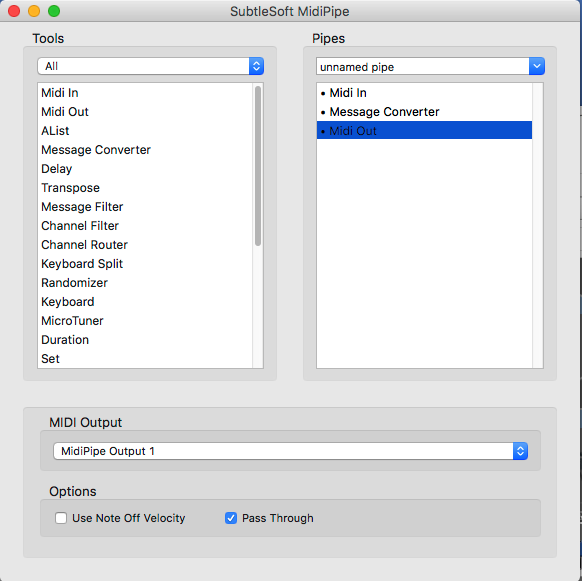Select Midi Out in the Pipes list
This screenshot has width=582, height=581.
[424, 131]
